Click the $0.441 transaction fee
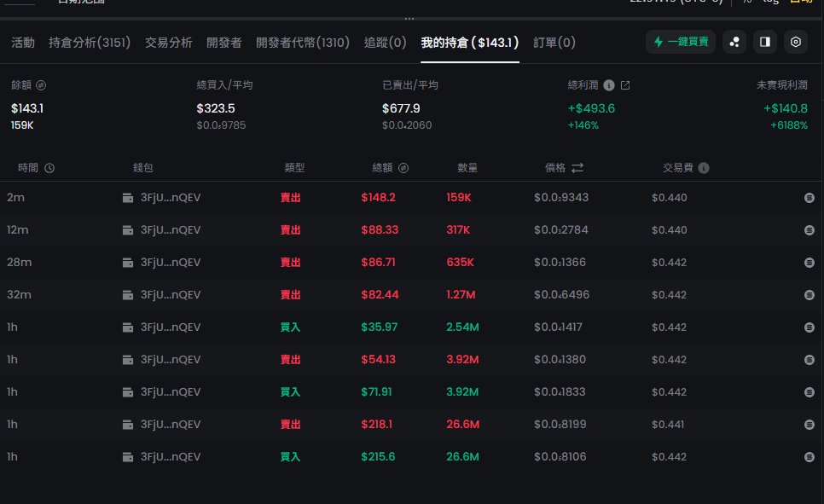The height and width of the screenshot is (504, 824). (x=668, y=425)
